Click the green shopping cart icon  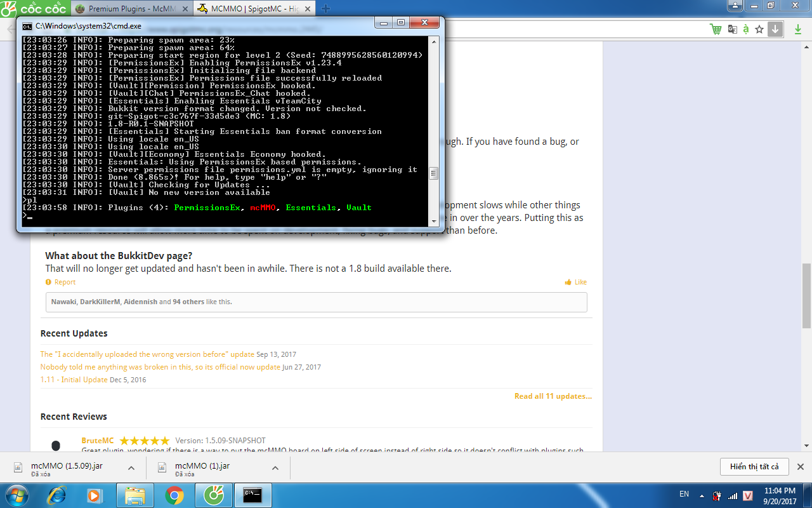[x=716, y=29]
